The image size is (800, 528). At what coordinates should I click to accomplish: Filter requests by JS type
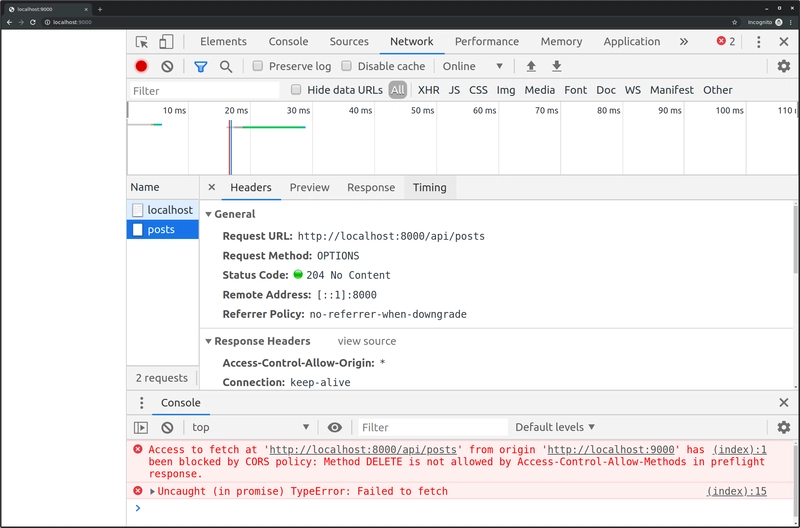click(454, 90)
